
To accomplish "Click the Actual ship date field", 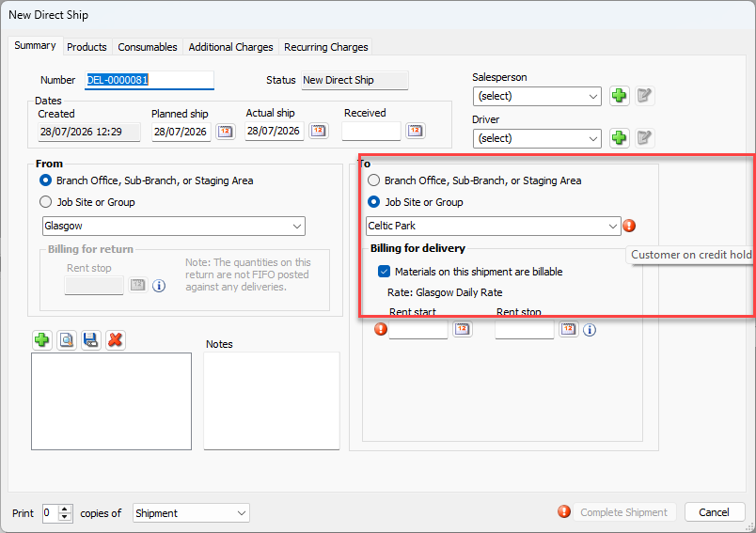I will [275, 131].
